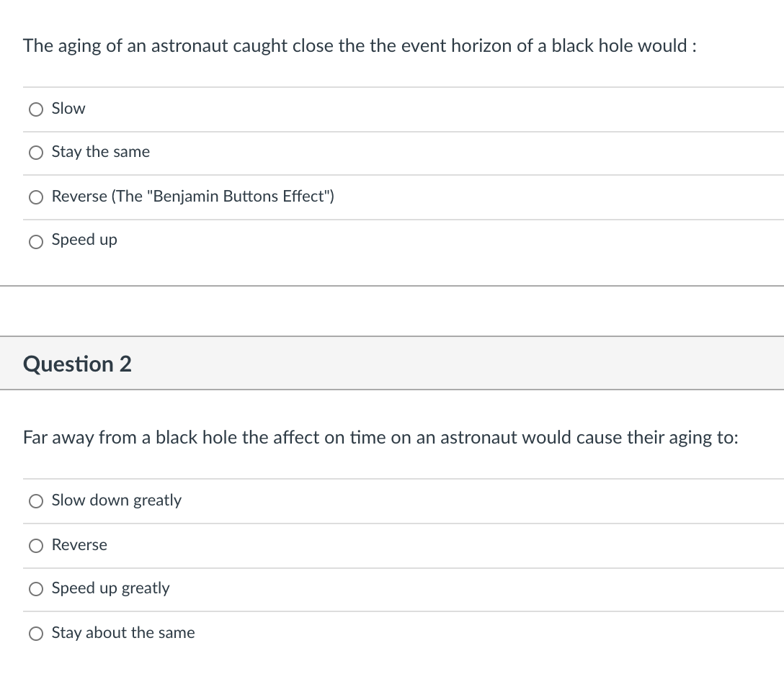Click the 'Stay the same' answer label
Image resolution: width=784 pixels, height=674 pixels.
tap(100, 151)
